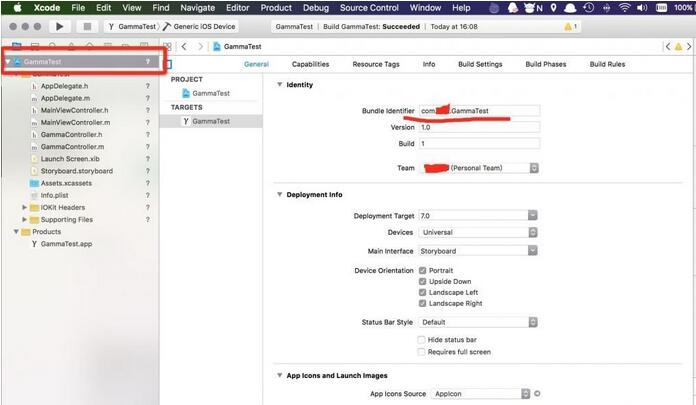Show the Project navigator folder icon

coord(16,46)
